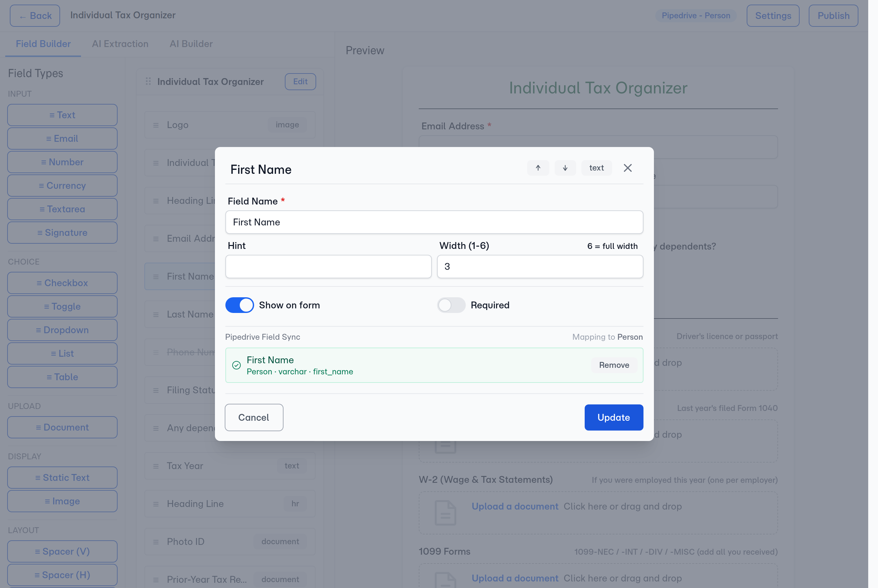This screenshot has width=878, height=588.
Task: Add a Checkbox field type
Action: click(x=62, y=283)
